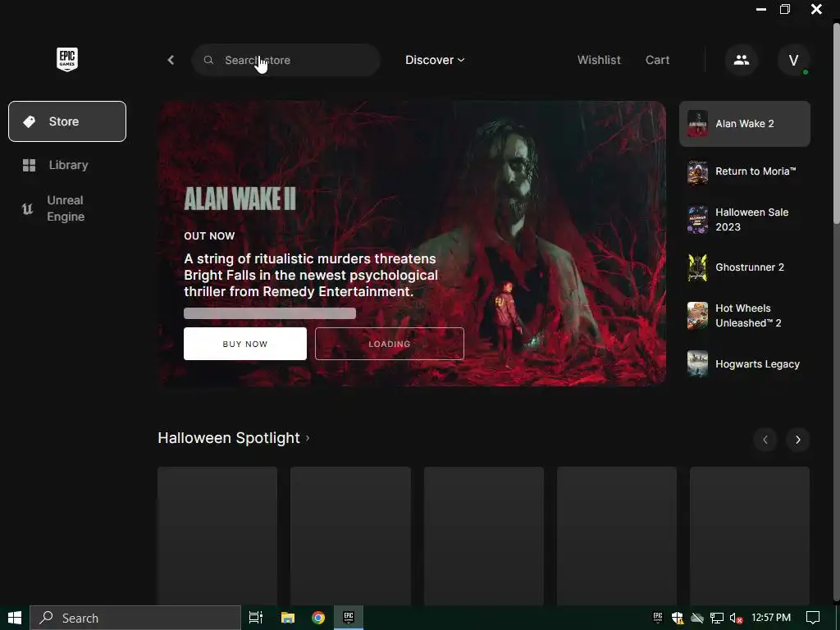Click the muted volume tray icon
840x630 pixels.
click(736, 618)
